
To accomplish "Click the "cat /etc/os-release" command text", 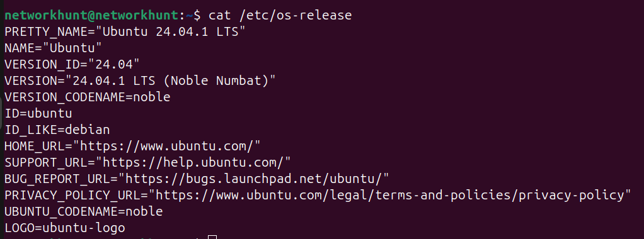I will [x=280, y=16].
